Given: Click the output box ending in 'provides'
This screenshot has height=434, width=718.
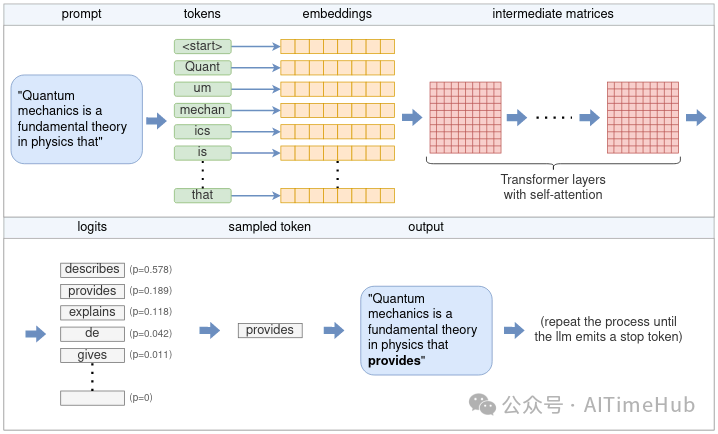Looking at the screenshot, I should pyautogui.click(x=426, y=329).
